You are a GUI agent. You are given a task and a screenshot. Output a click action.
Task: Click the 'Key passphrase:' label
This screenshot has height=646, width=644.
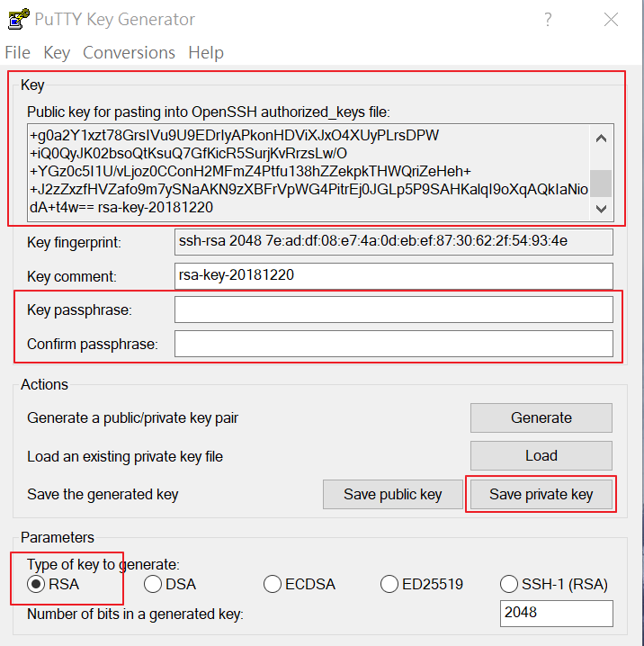coord(79,310)
